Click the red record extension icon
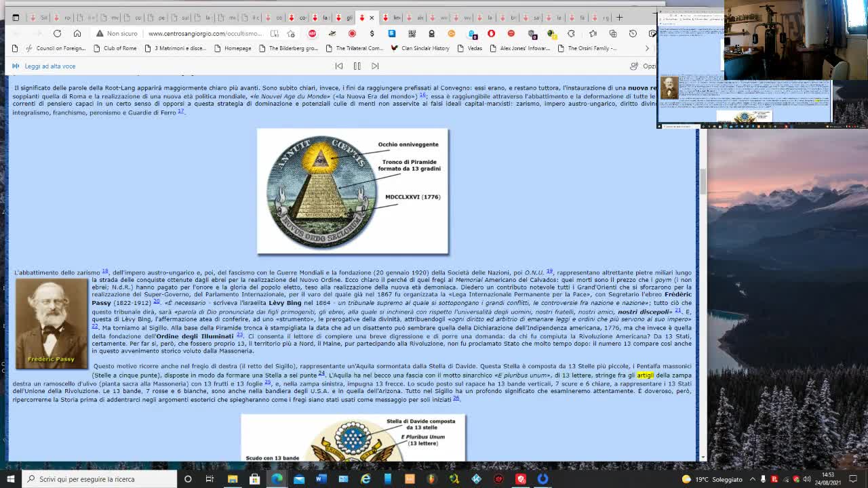868x488 pixels. tap(352, 33)
